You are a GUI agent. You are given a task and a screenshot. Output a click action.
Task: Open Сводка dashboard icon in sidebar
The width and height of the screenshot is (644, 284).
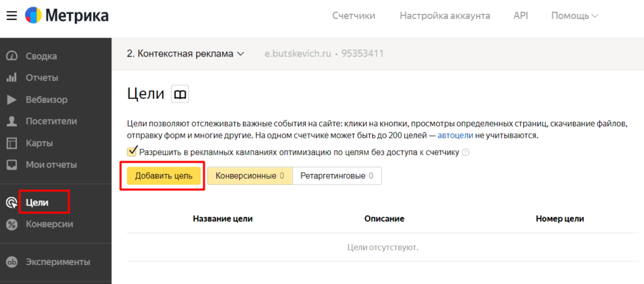[x=11, y=57]
